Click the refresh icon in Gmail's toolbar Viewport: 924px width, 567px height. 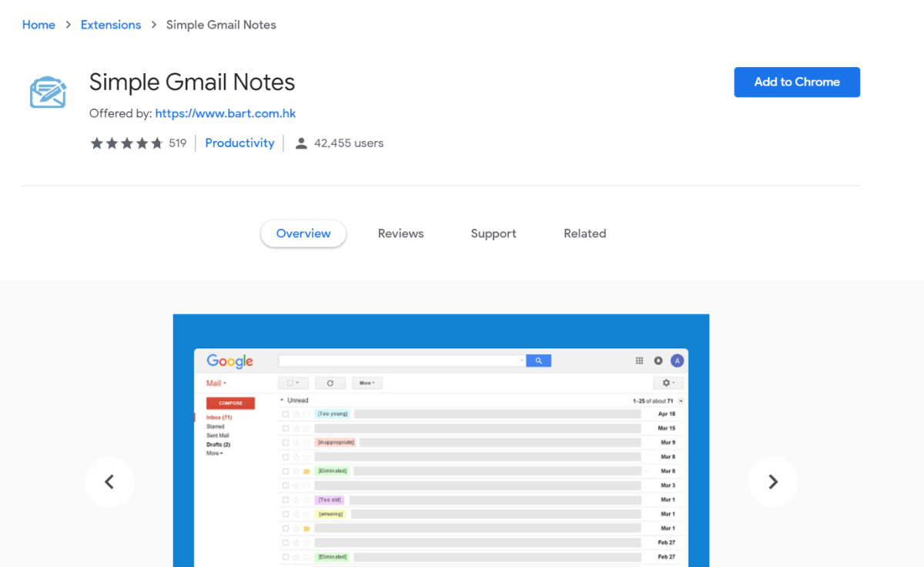coord(330,383)
